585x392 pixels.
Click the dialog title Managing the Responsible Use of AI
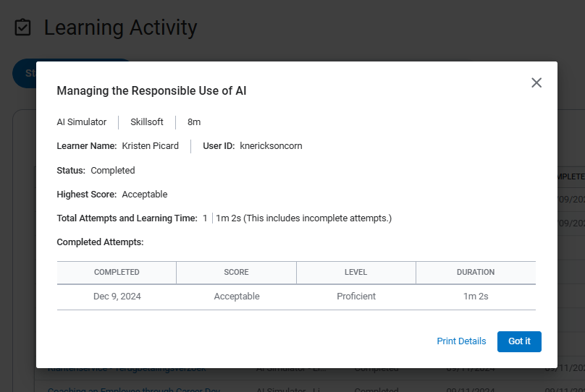click(151, 90)
